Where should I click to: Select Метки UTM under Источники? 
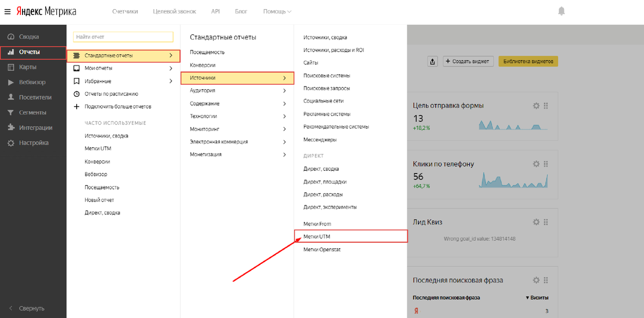click(x=351, y=236)
